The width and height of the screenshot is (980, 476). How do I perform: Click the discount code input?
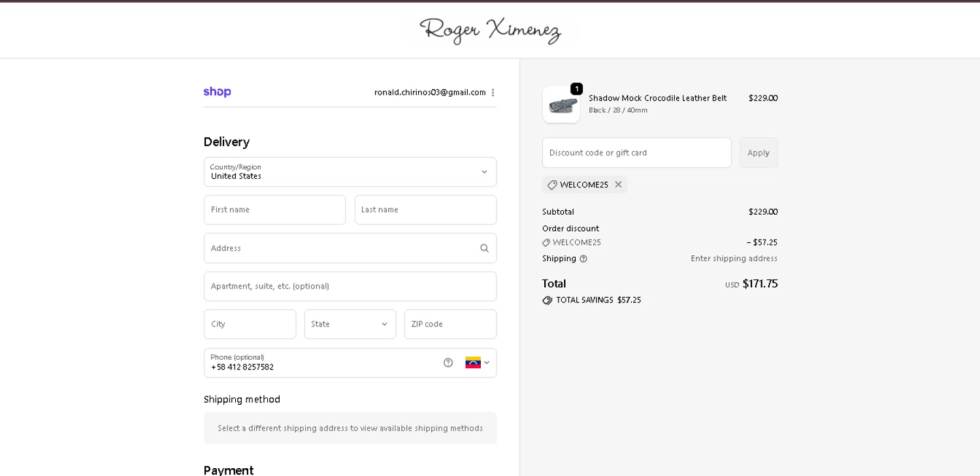tap(636, 153)
